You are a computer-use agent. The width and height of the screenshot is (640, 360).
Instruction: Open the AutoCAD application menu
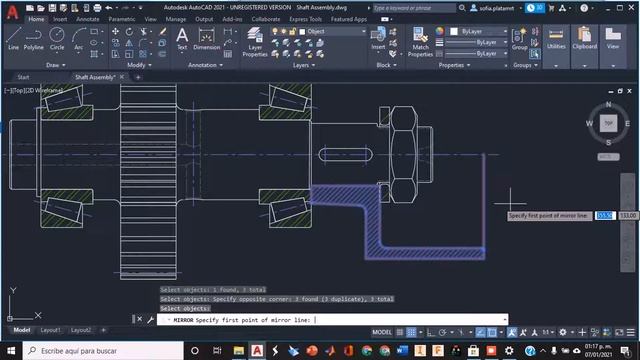12,11
